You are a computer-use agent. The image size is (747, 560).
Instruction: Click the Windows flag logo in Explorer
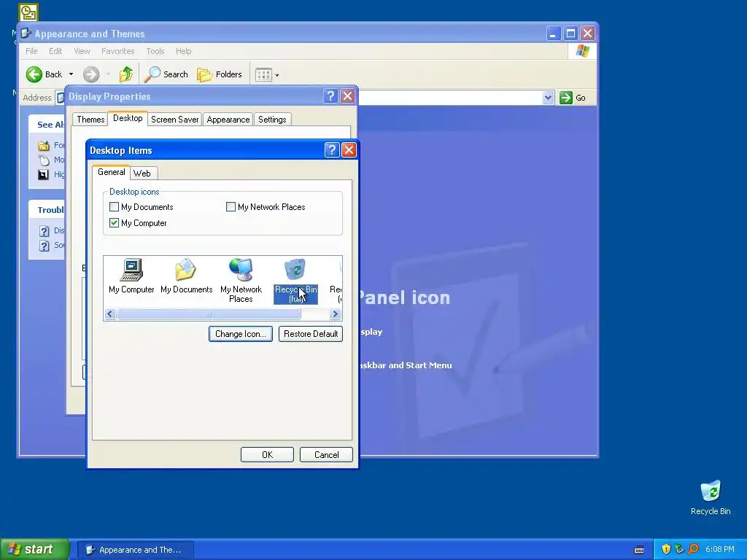click(583, 51)
